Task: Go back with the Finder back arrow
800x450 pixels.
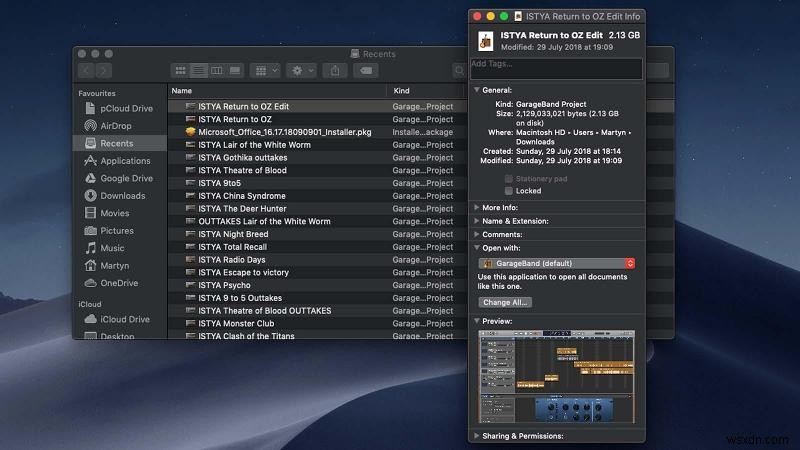Action: coord(86,71)
